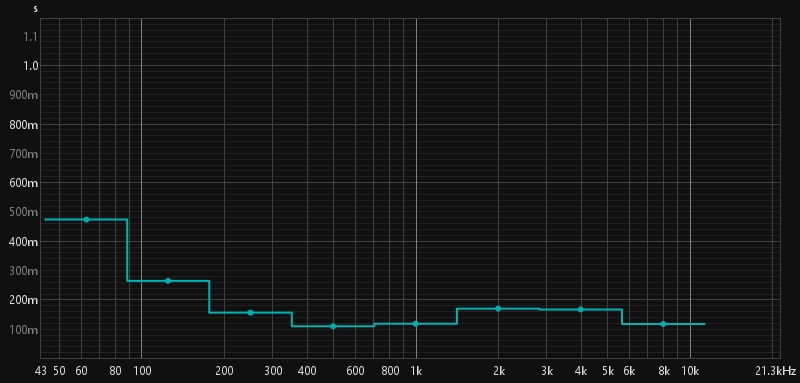This screenshot has width=800, height=383.
Task: Click the data point at 1k
Action: tap(416, 324)
